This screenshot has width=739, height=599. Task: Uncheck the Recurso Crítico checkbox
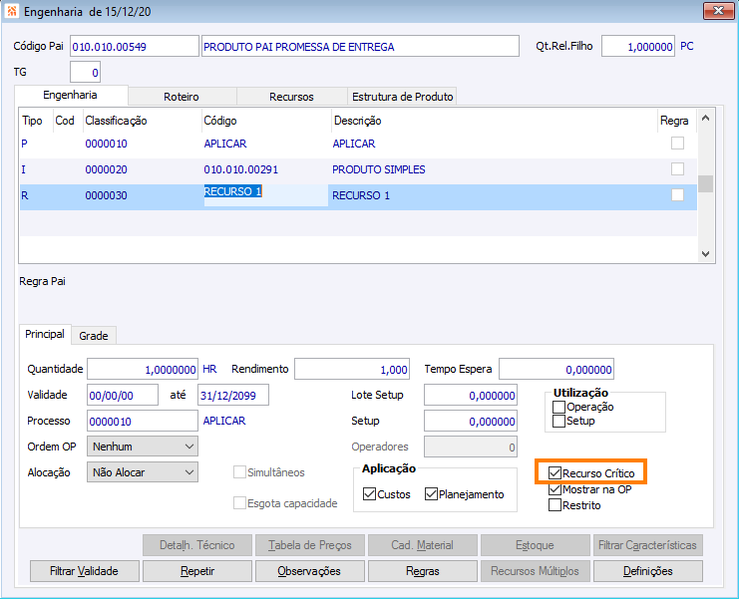coord(555,473)
